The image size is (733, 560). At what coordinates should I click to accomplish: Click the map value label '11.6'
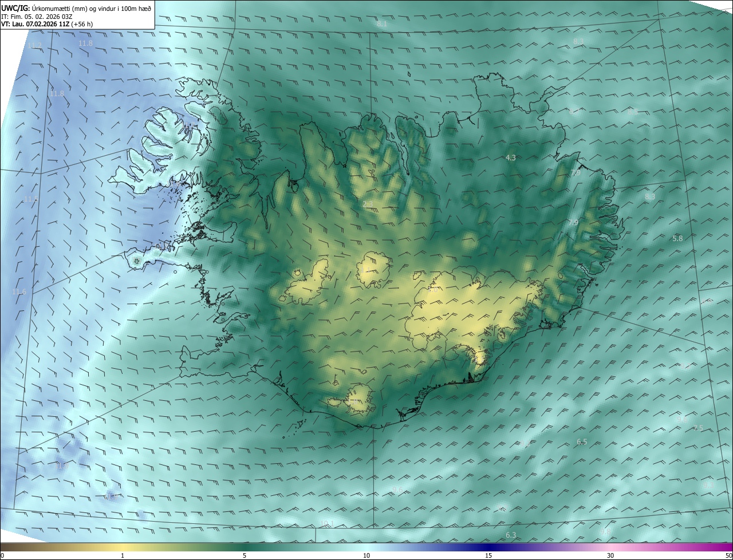coord(19,292)
